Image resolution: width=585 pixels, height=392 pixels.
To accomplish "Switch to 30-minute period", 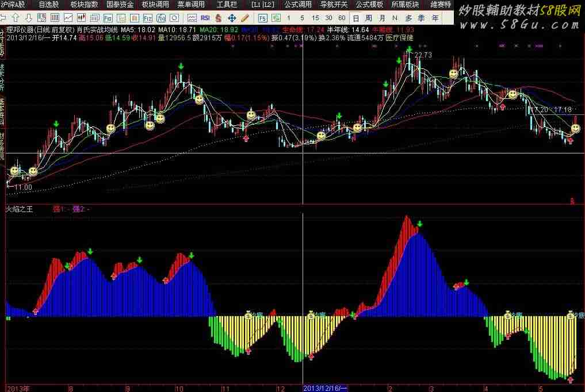I will click(x=328, y=17).
